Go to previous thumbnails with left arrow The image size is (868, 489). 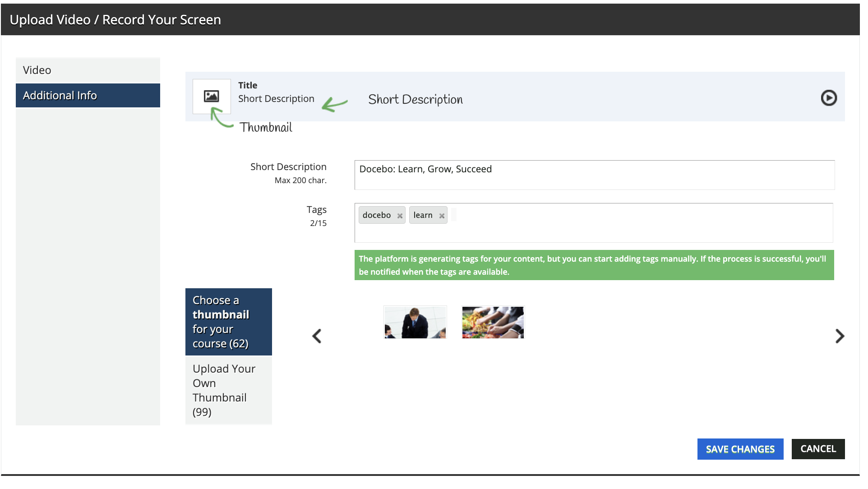click(317, 336)
